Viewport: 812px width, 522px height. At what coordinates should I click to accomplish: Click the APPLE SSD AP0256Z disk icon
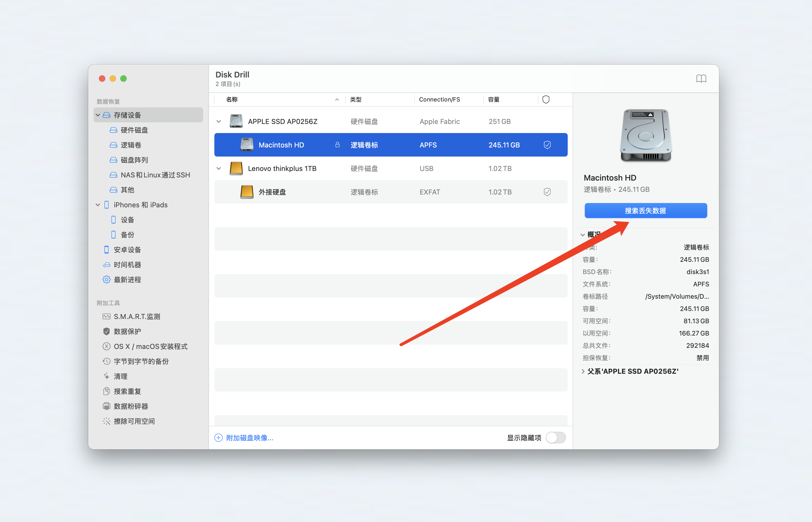click(x=236, y=121)
